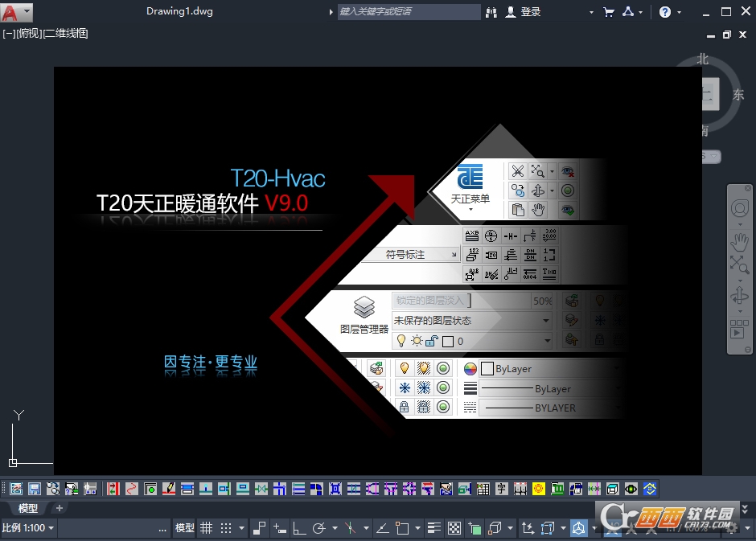This screenshot has height=541, width=756.
Task: Select the Orbit tool on navigation bar
Action: 740,295
